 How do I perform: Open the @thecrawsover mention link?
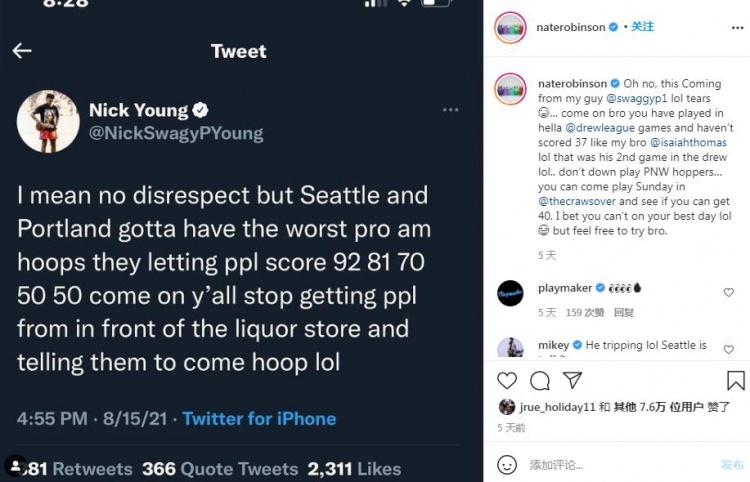point(577,201)
